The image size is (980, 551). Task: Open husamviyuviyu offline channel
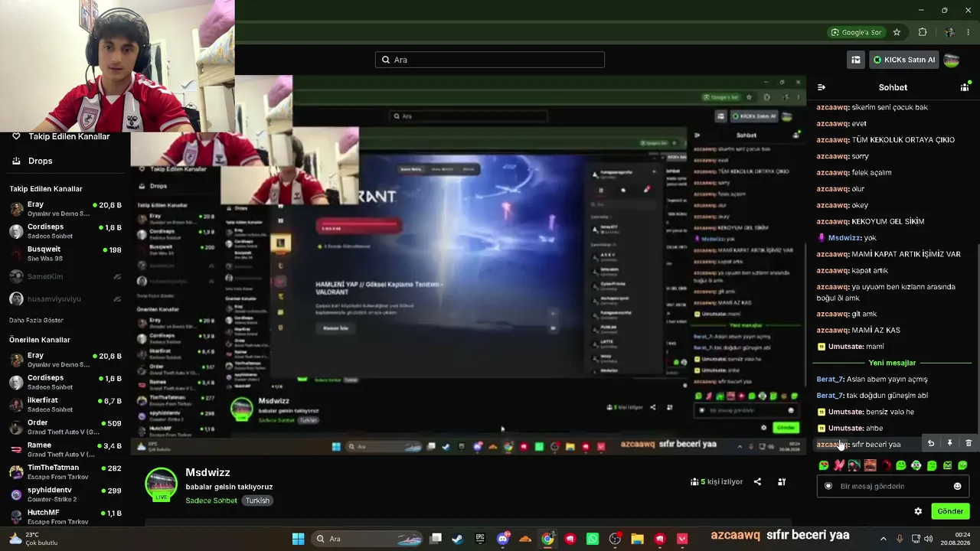click(65, 298)
